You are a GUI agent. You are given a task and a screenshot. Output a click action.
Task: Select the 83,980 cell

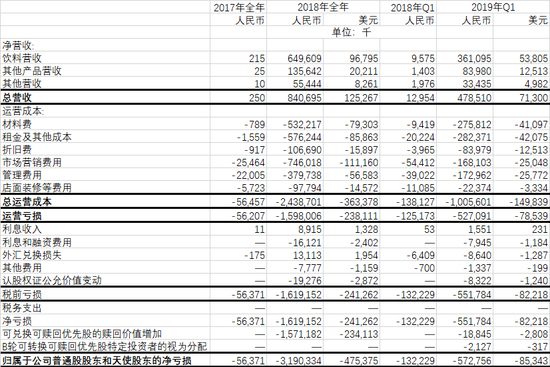tap(477, 71)
